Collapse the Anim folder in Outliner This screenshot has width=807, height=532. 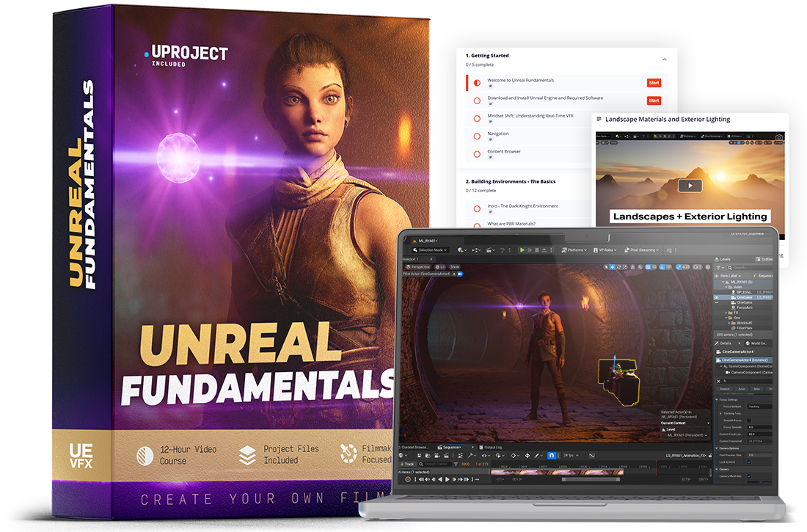[x=726, y=287]
